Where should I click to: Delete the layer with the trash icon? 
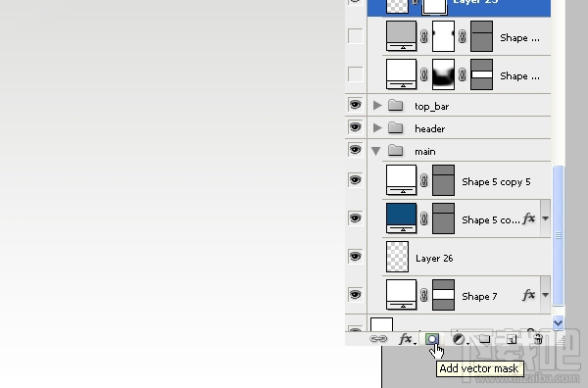point(538,339)
